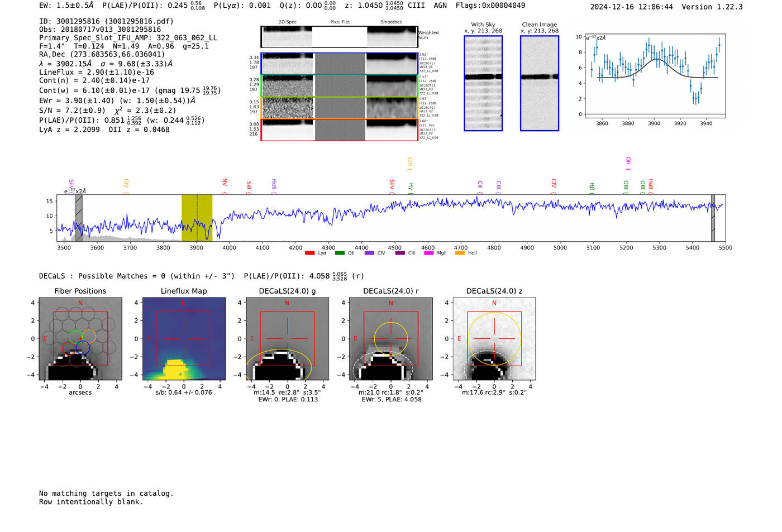This screenshot has width=782, height=532.
Task: Click the yellow aperture circle in DECaLS r
Action: (x=391, y=339)
